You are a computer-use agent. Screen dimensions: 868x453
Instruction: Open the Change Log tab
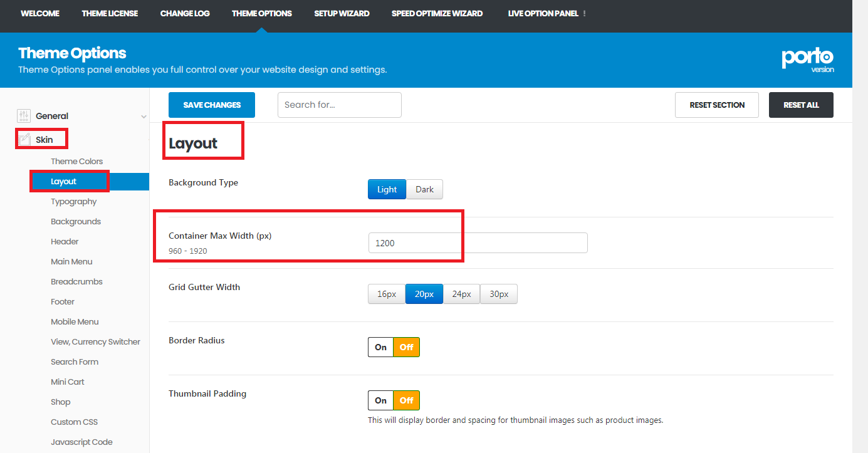tap(185, 13)
